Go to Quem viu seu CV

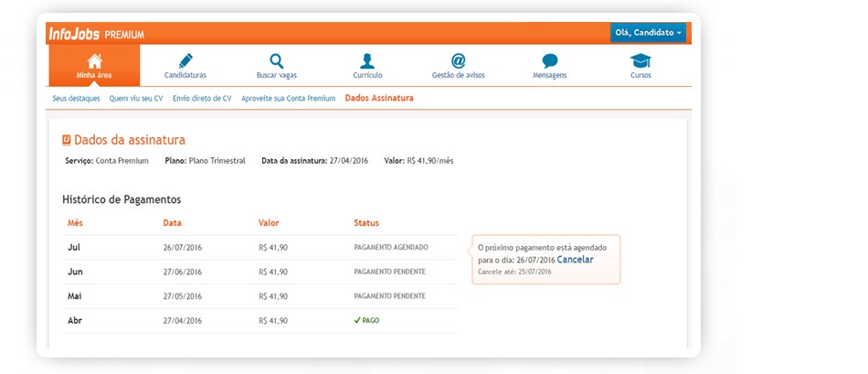(x=135, y=98)
